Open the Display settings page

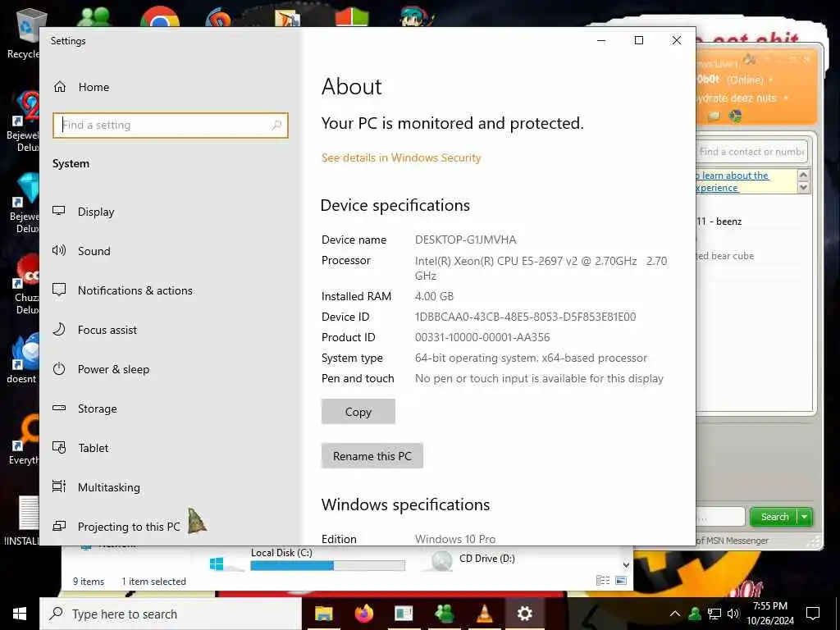84,212
